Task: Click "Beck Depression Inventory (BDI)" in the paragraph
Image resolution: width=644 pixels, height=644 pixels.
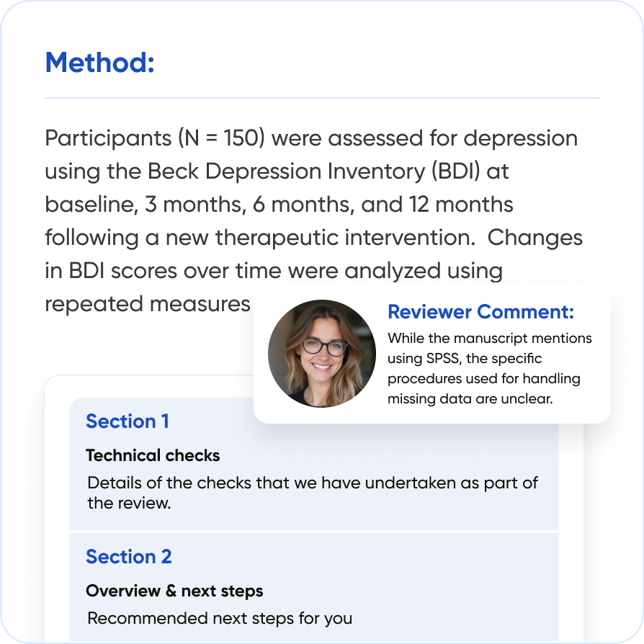Action: (330, 171)
